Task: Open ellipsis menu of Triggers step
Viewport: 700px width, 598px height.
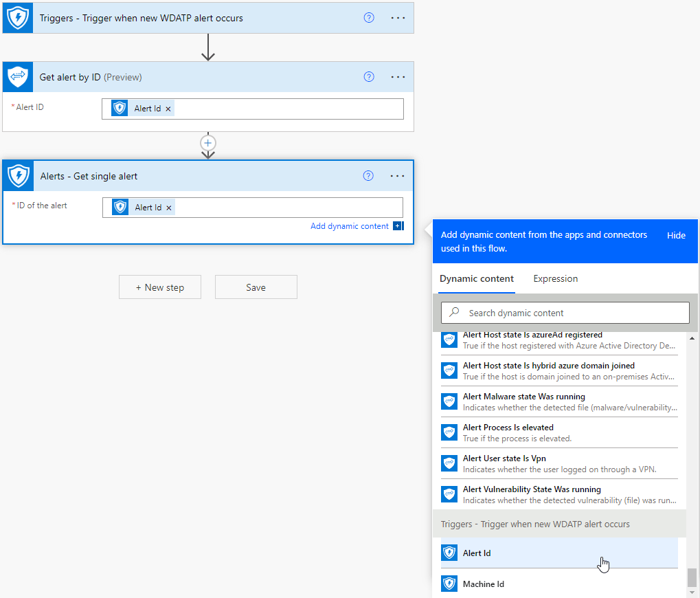Action: click(x=398, y=18)
